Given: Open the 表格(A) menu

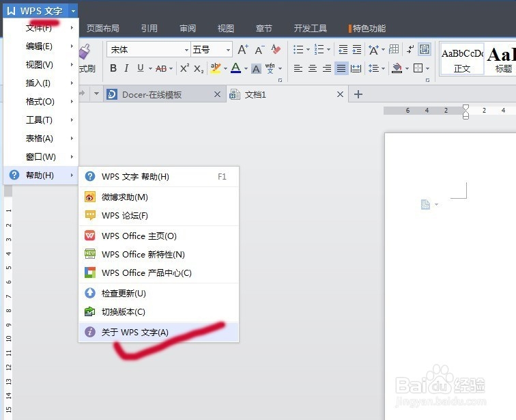Looking at the screenshot, I should (41, 138).
